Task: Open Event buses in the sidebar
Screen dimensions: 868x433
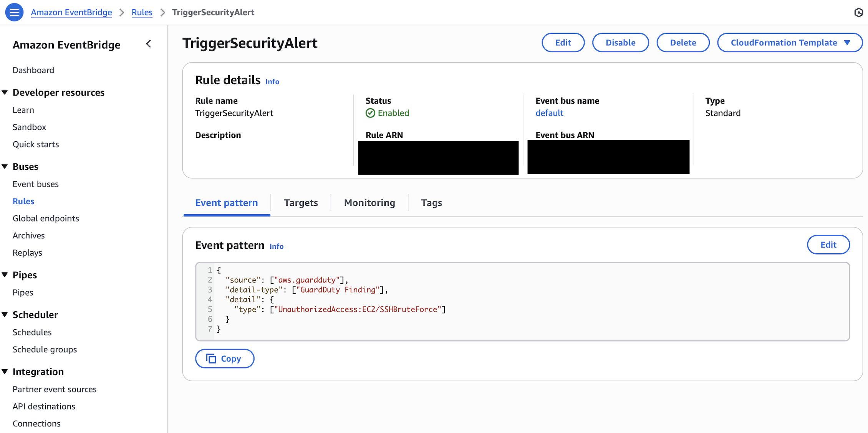Action: pyautogui.click(x=36, y=184)
